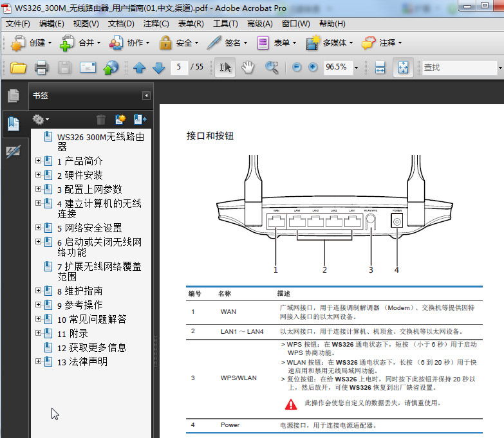Zoom out with the minus button
The height and width of the screenshot is (438, 504).
pos(297,67)
